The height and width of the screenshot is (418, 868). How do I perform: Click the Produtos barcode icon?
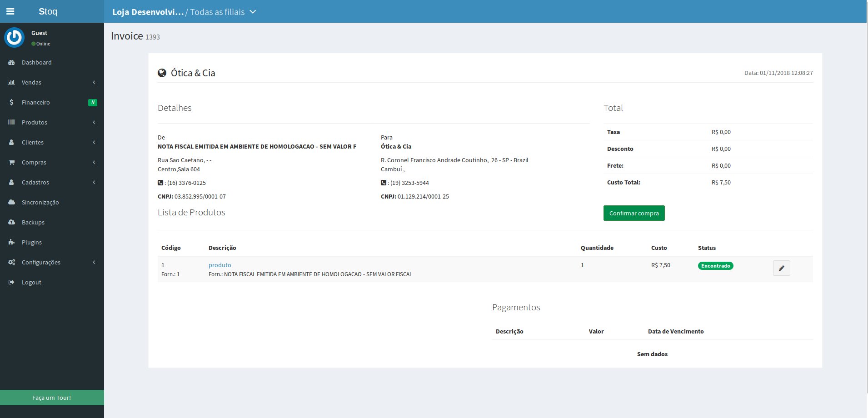point(11,122)
